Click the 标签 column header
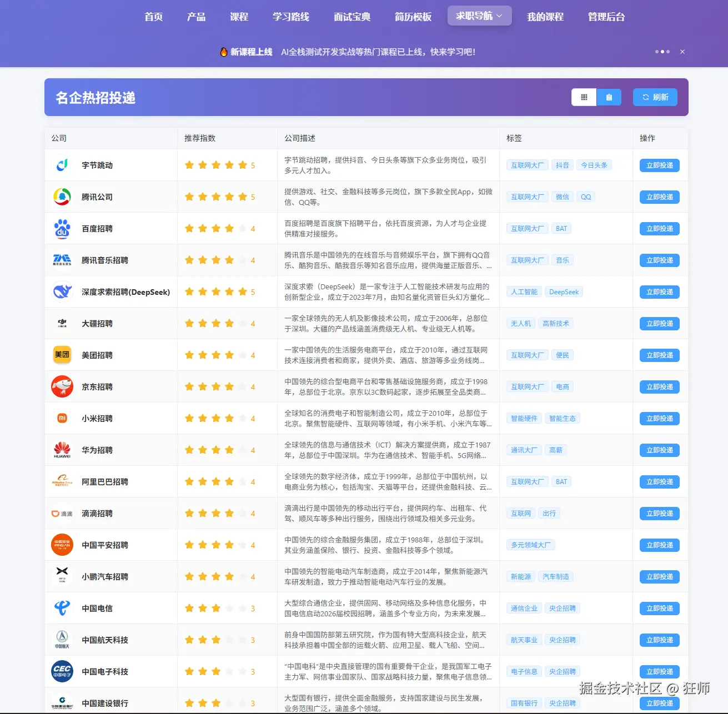This screenshot has height=714, width=728. [x=514, y=138]
